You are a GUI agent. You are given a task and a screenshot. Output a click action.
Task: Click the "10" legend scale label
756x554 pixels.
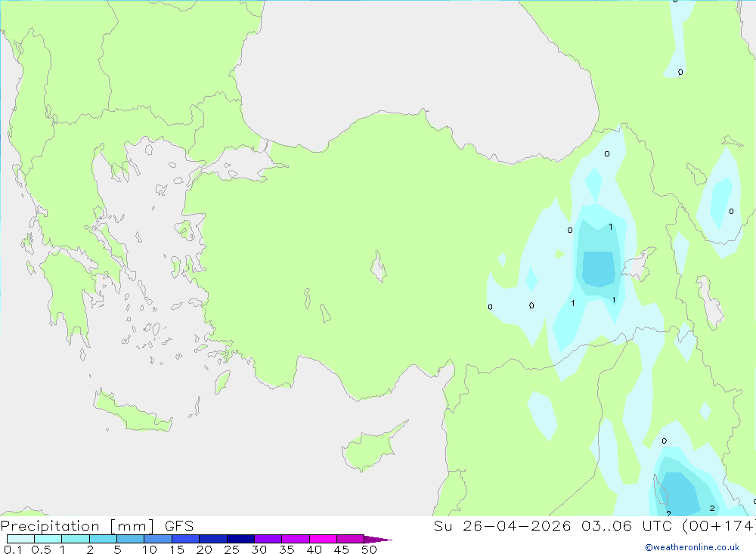(x=149, y=549)
